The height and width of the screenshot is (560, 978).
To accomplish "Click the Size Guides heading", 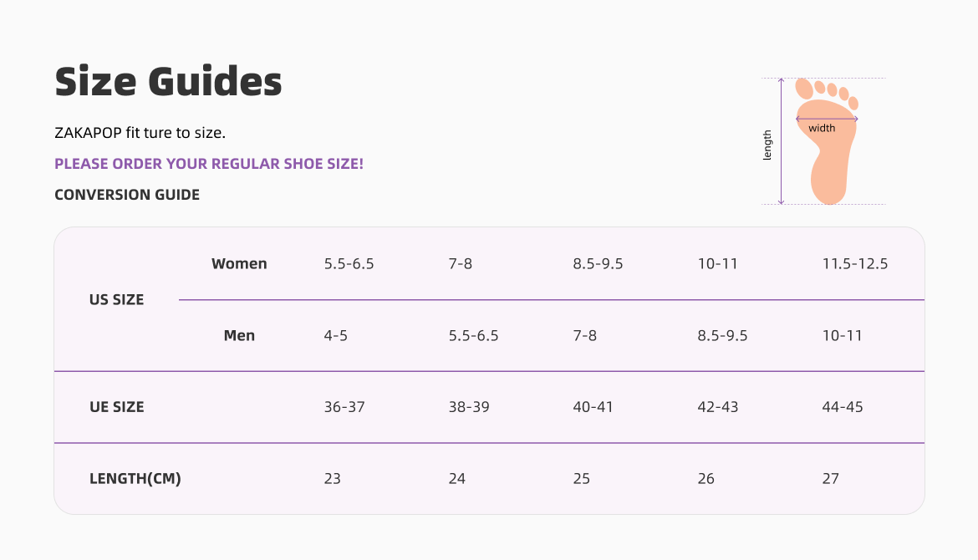I will pos(168,82).
